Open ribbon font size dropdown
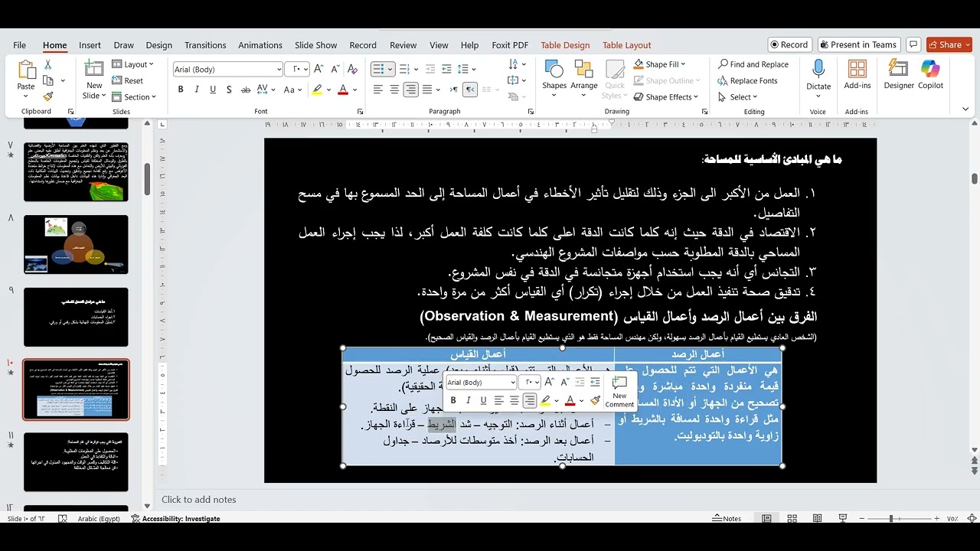 pos(305,69)
